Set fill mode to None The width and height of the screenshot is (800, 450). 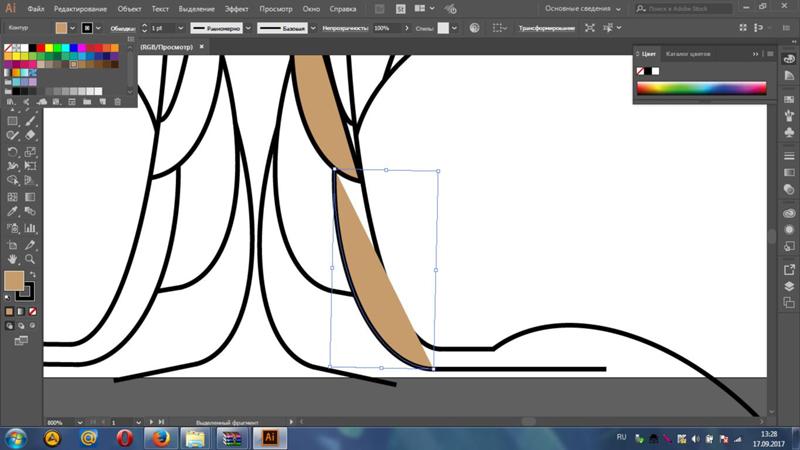34,311
